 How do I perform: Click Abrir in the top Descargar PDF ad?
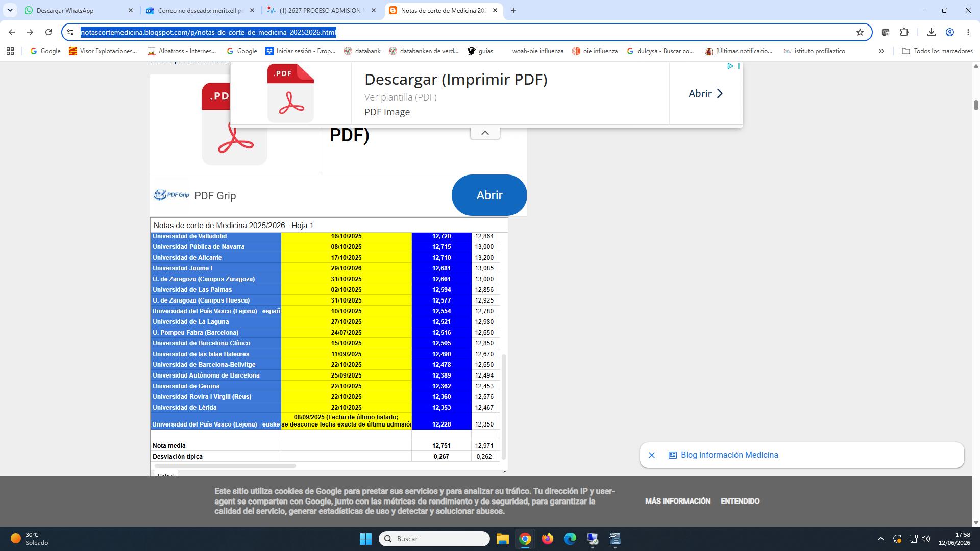[705, 93]
